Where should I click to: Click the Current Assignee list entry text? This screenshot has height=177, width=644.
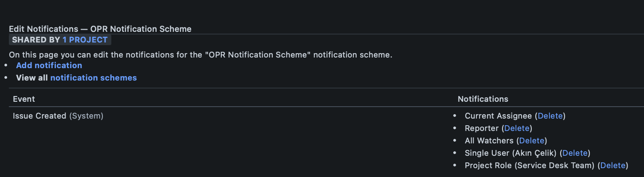point(498,116)
